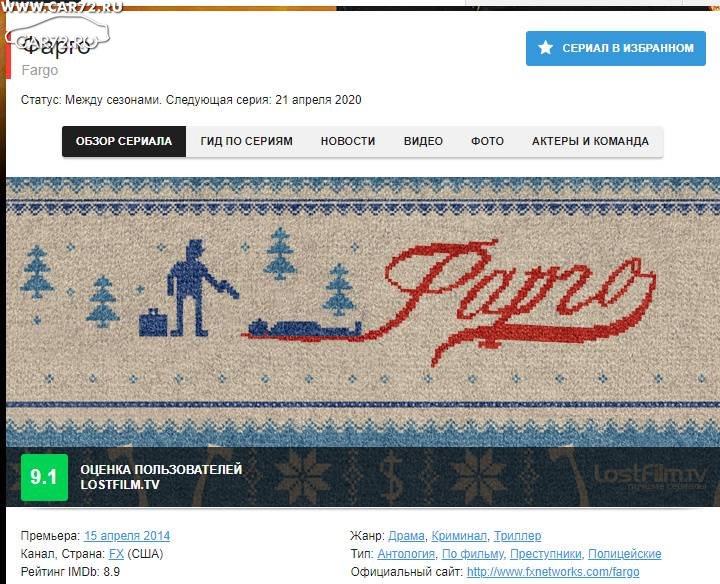Click the LostFilm.tv logo on banner
Image resolution: width=720 pixels, height=584 pixels.
pos(648,477)
